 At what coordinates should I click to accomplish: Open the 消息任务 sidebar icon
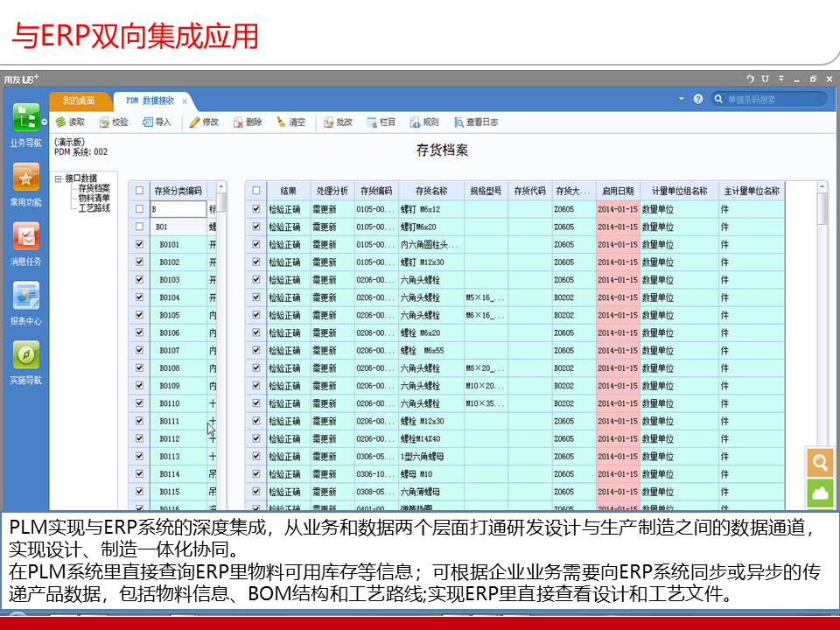point(25,236)
